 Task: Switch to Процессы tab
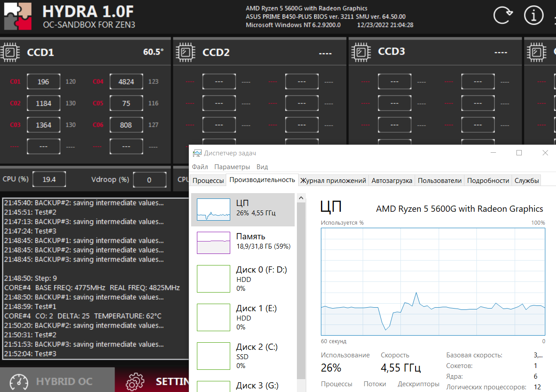pyautogui.click(x=208, y=180)
